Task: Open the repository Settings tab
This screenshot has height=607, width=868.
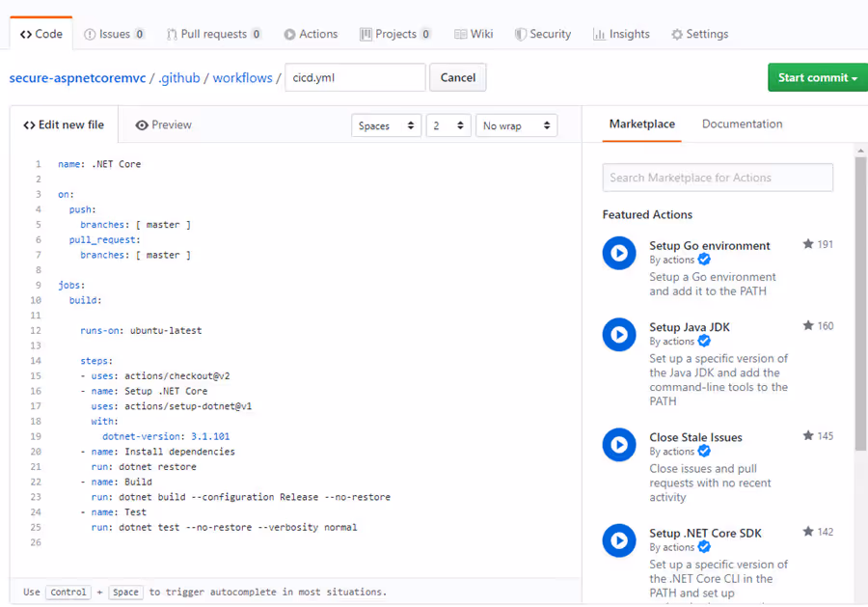Action: (x=700, y=34)
